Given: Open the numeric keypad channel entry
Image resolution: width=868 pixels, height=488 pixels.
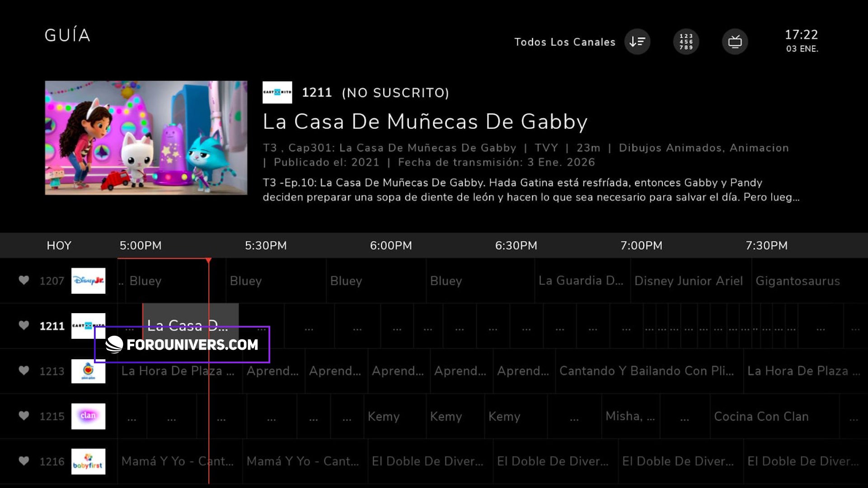Looking at the screenshot, I should pyautogui.click(x=686, y=42).
